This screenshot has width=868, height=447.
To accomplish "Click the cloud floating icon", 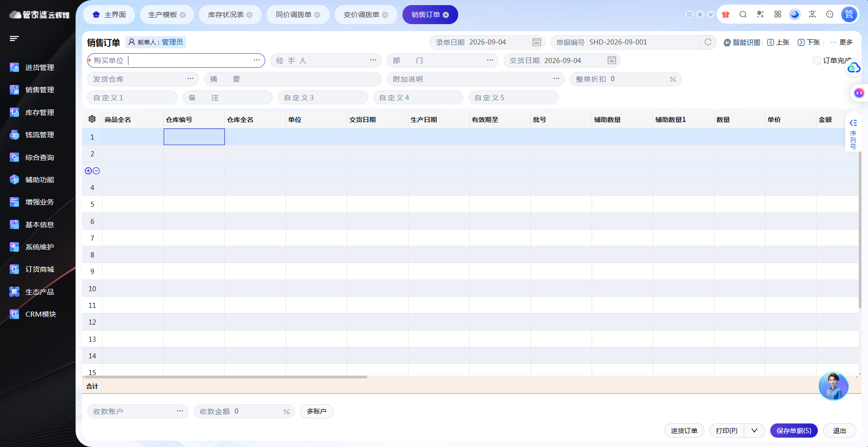I will [x=854, y=69].
